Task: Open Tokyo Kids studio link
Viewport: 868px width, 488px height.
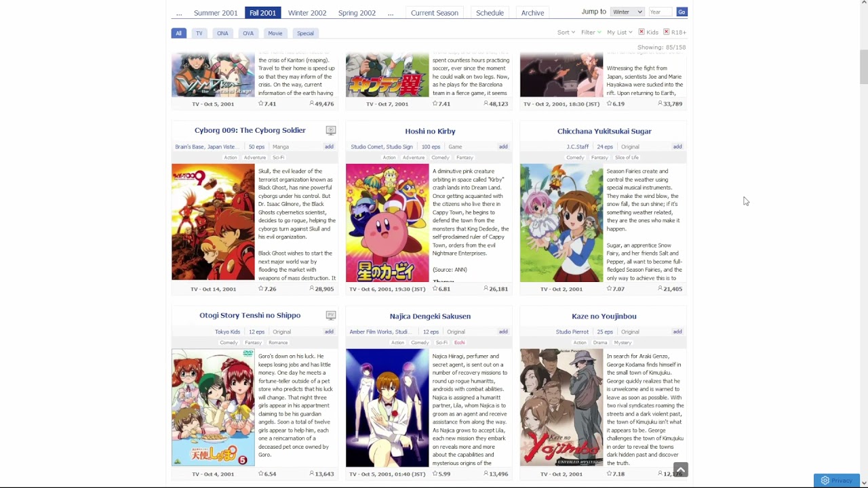Action: (227, 331)
